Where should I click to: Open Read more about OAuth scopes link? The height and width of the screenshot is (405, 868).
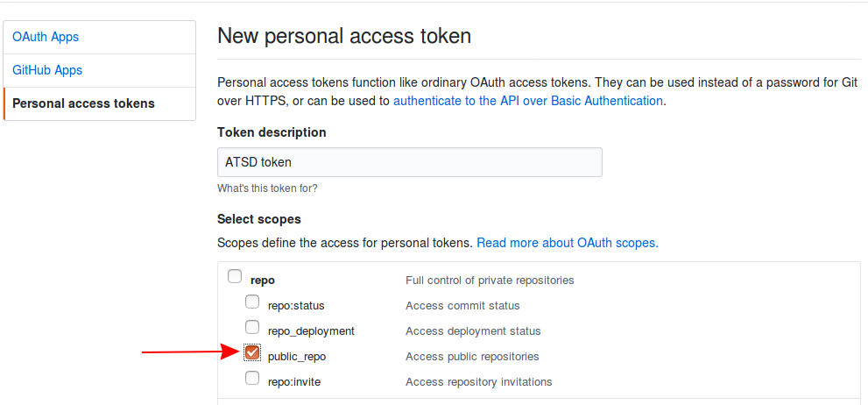(568, 243)
